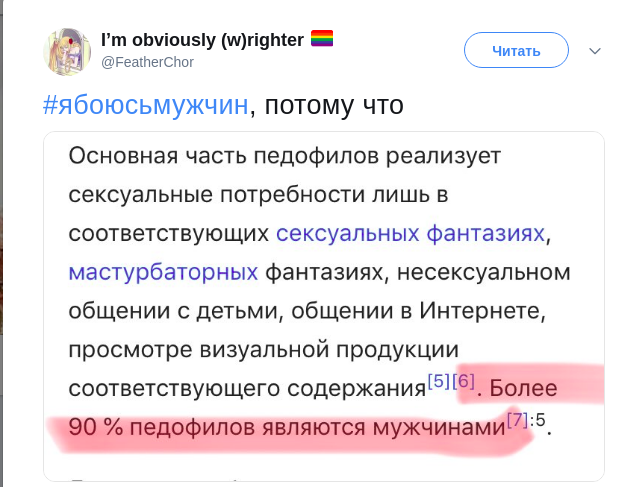Open the FeatherChor profile avatar

tap(67, 50)
